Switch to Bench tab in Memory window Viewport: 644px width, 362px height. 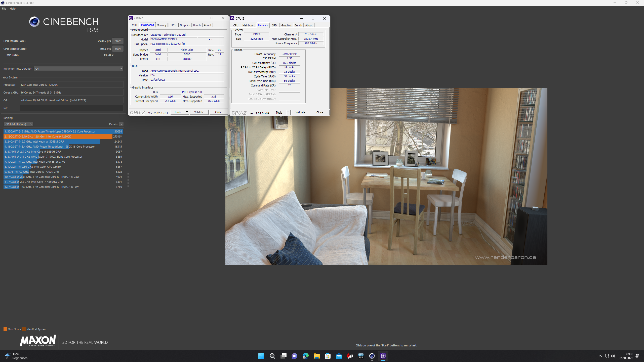click(298, 25)
